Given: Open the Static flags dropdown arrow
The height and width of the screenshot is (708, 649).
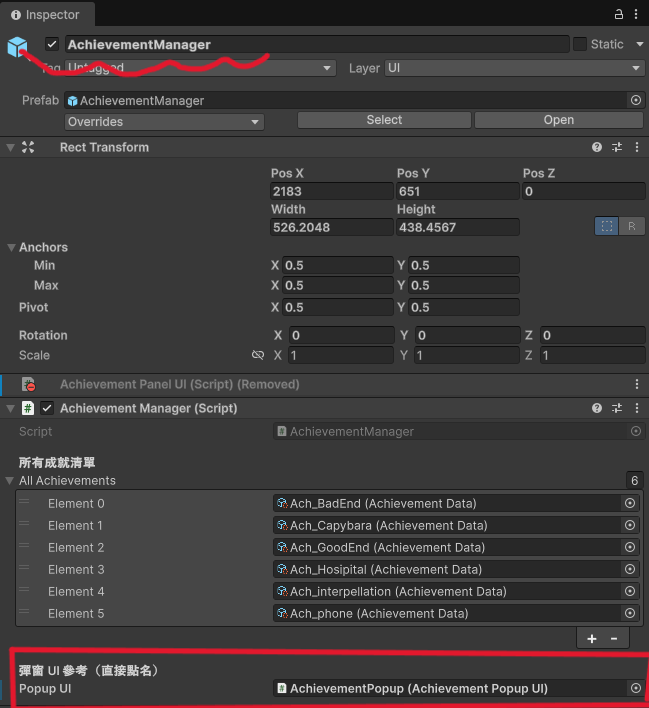Looking at the screenshot, I should [640, 44].
